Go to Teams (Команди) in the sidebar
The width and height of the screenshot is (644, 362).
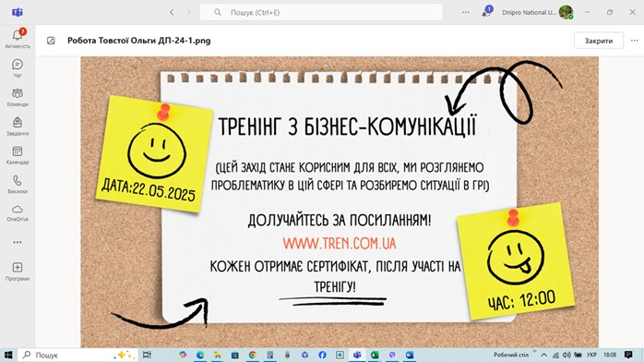point(18,97)
